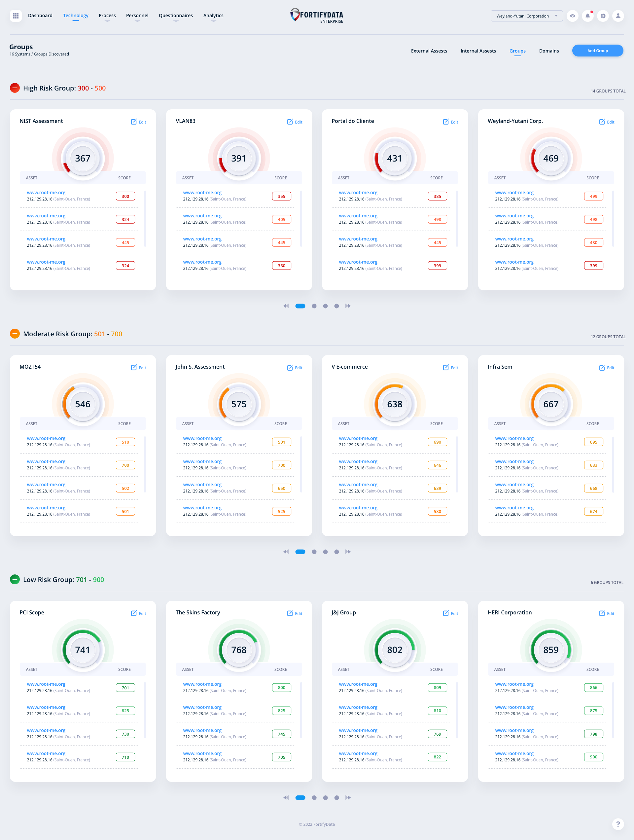Open the settings gear icon
Image resolution: width=634 pixels, height=840 pixels.
[x=603, y=16]
